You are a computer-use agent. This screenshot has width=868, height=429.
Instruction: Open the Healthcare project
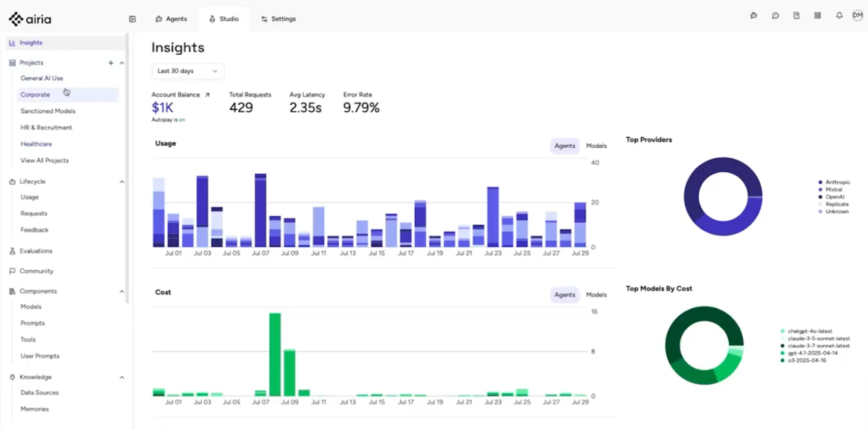point(36,144)
